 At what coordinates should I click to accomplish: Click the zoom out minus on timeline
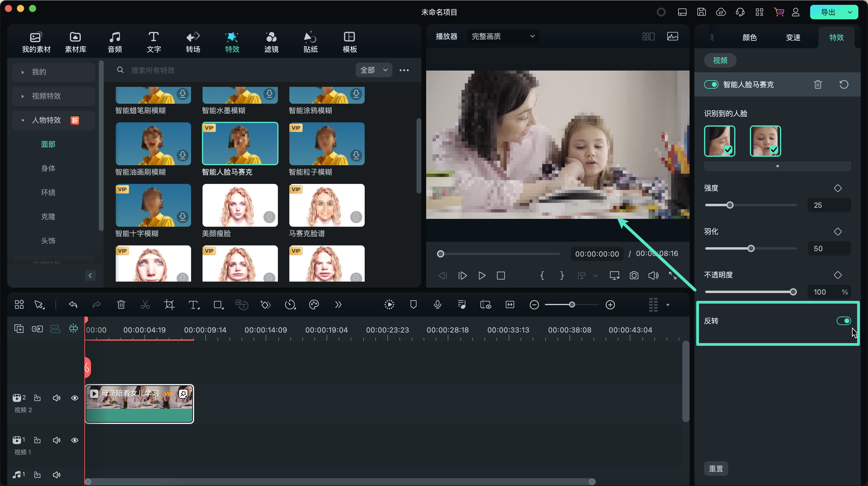[534, 305]
